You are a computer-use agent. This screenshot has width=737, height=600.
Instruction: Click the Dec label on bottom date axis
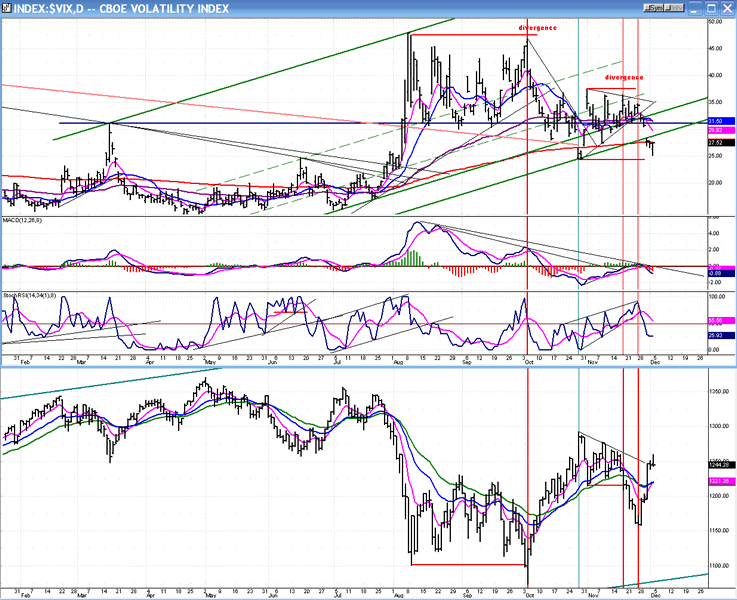656,593
